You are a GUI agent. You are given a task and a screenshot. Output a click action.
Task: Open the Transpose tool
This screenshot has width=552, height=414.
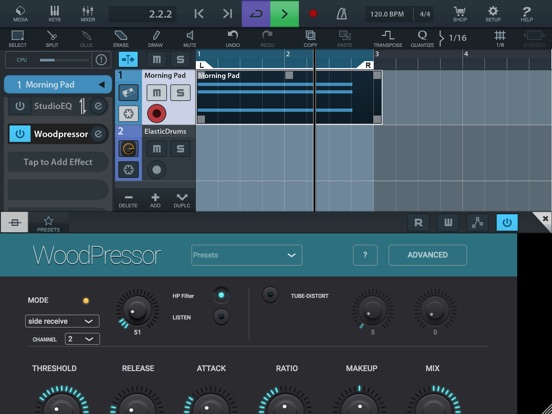coord(388,38)
